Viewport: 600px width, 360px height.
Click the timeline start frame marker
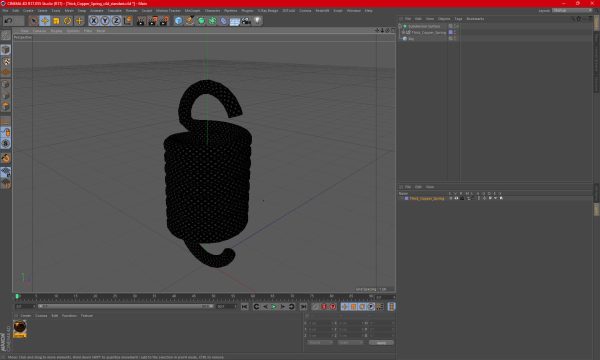(x=17, y=296)
